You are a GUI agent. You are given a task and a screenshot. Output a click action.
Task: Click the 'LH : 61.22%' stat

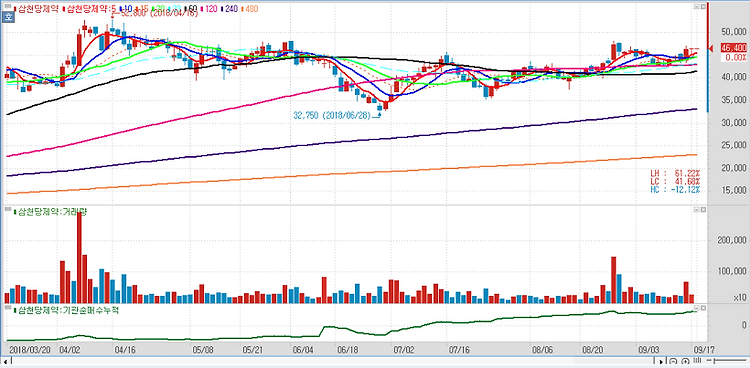[674, 173]
